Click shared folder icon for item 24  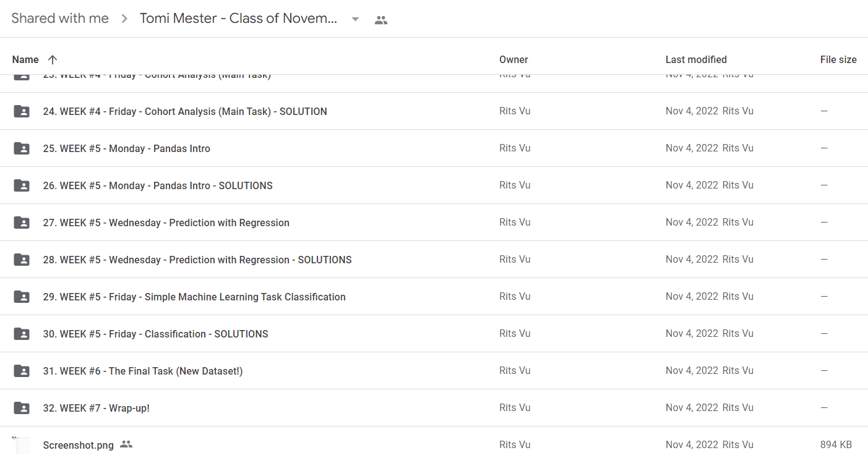[22, 111]
